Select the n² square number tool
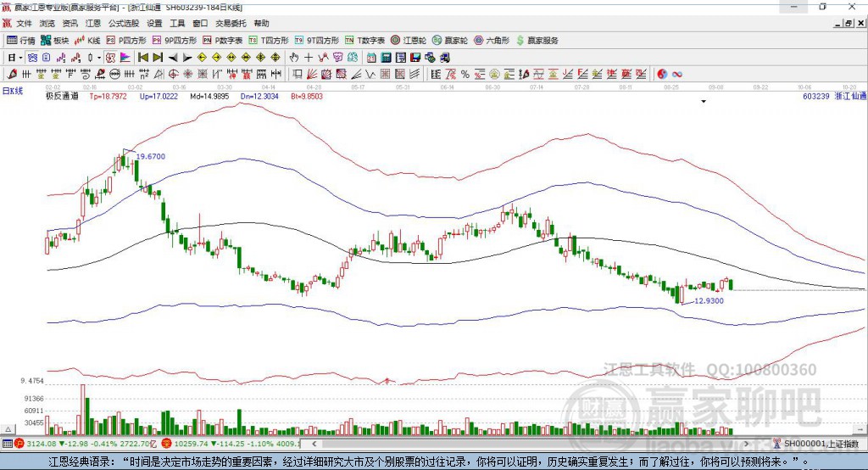This screenshot has width=868, height=470. (144, 74)
